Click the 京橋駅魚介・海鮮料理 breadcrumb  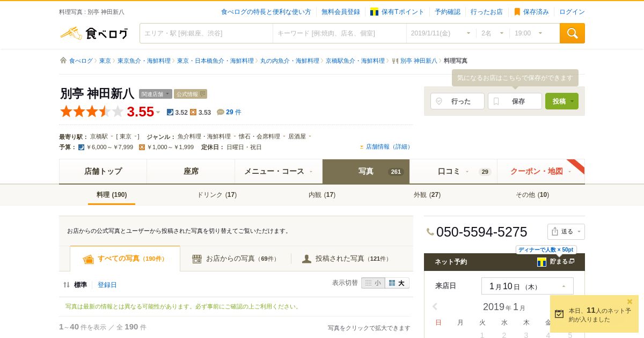[355, 61]
